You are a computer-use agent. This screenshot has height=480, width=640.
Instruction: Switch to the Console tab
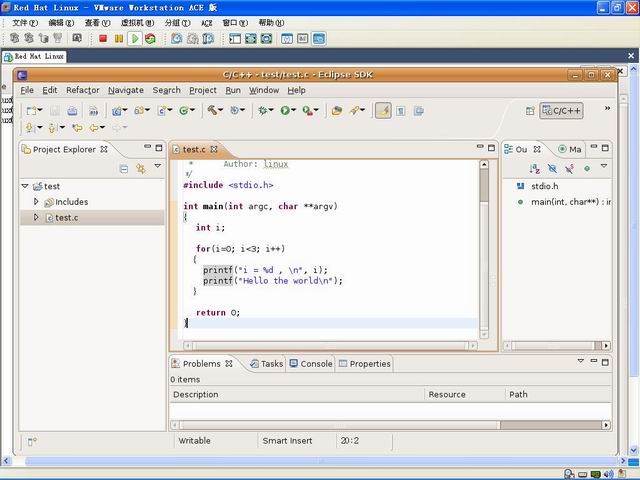coord(311,364)
